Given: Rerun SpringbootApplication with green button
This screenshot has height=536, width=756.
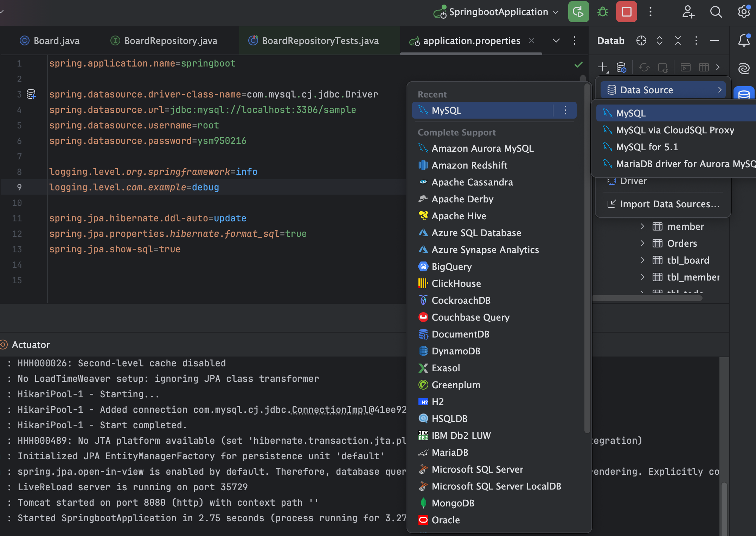Looking at the screenshot, I should [x=578, y=12].
